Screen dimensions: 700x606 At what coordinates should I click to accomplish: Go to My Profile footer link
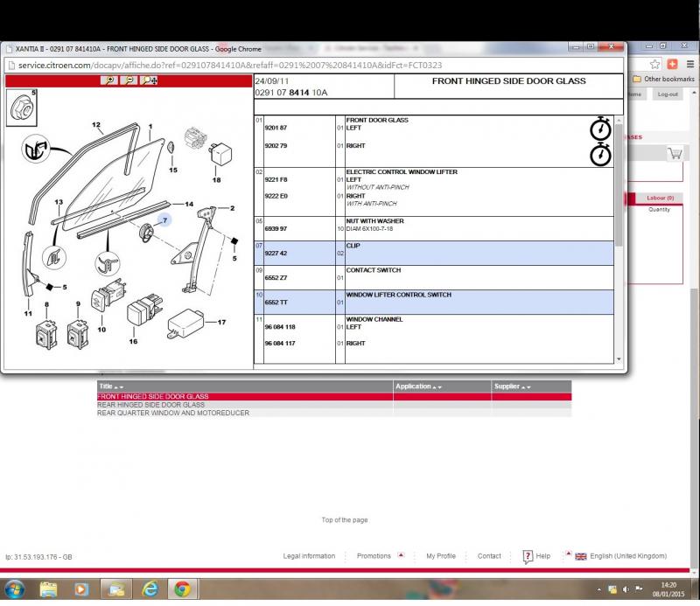click(x=441, y=556)
